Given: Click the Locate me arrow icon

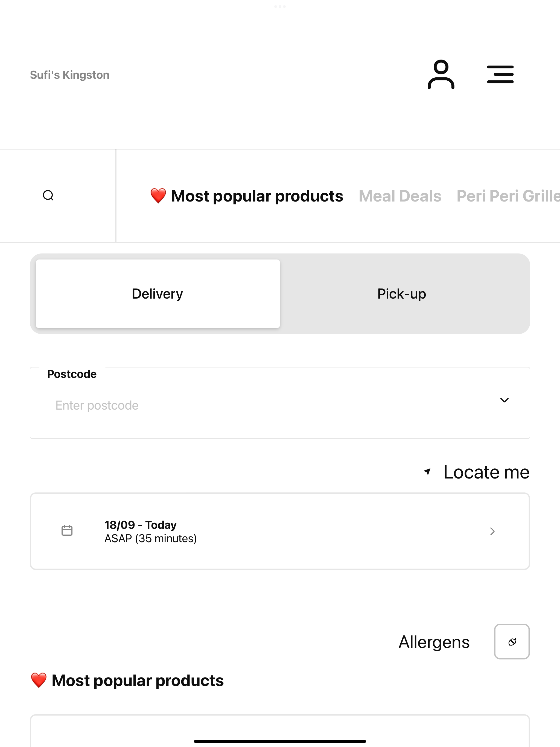Looking at the screenshot, I should (x=428, y=471).
